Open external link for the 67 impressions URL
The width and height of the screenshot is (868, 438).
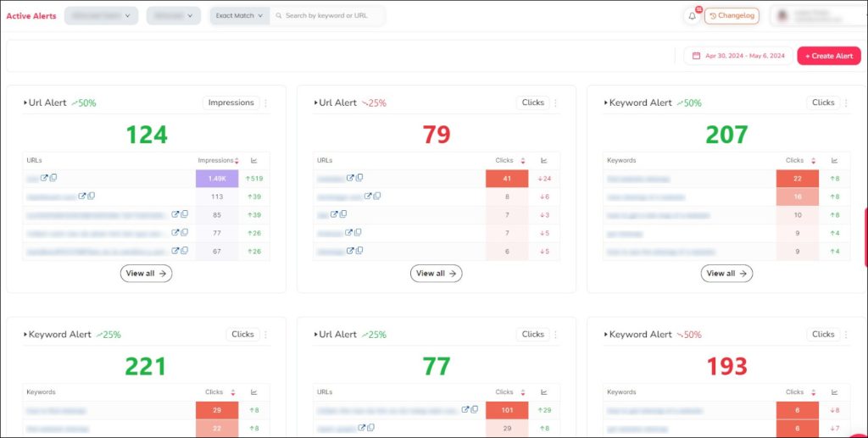point(175,251)
